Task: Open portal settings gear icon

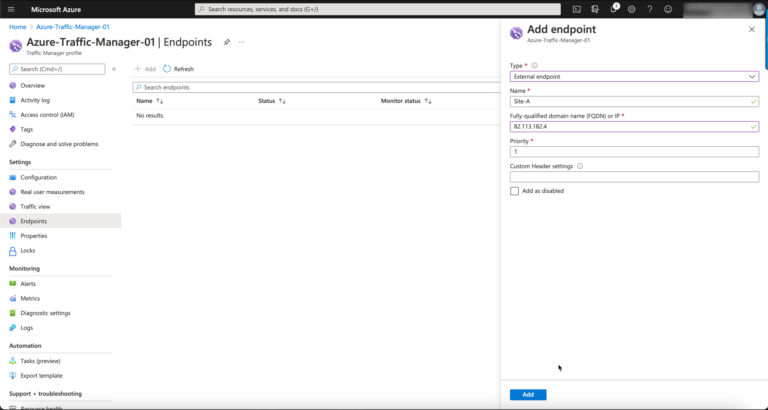Action: click(x=631, y=9)
